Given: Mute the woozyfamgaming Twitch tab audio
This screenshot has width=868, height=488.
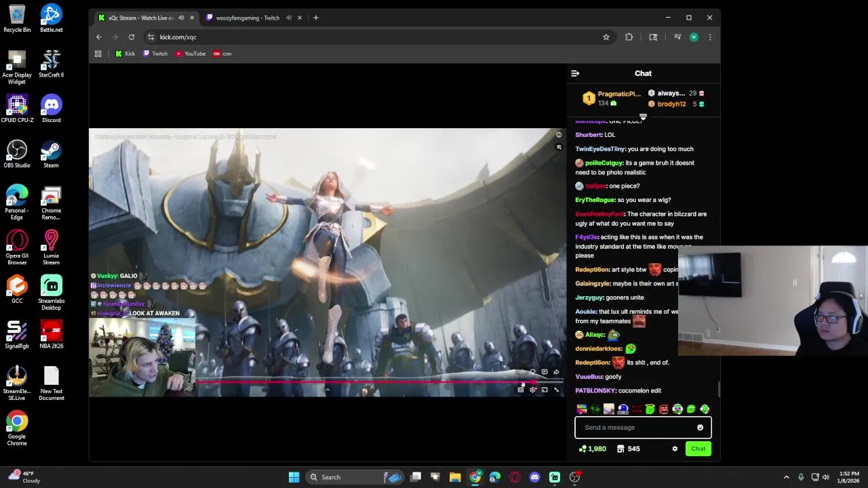Looking at the screenshot, I should point(289,18).
